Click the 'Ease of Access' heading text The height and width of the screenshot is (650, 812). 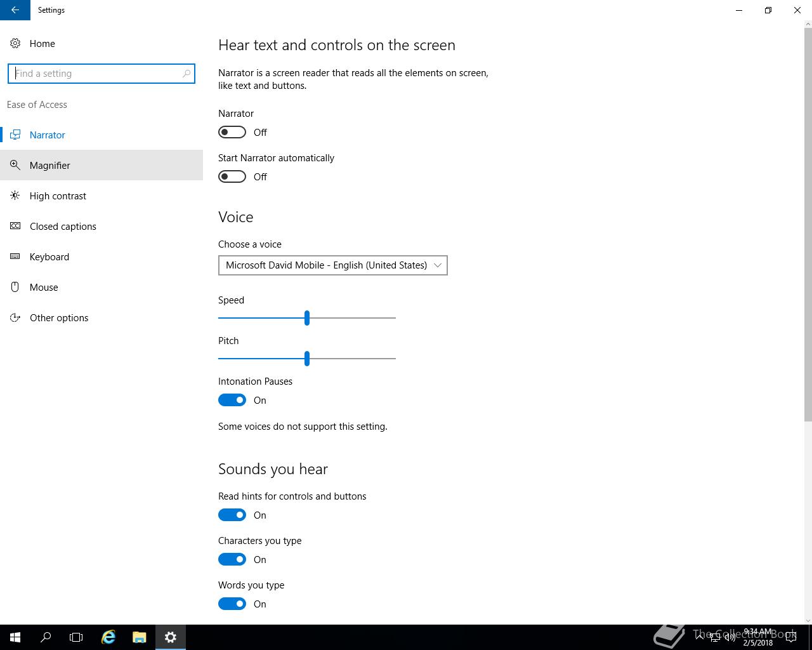coord(37,105)
